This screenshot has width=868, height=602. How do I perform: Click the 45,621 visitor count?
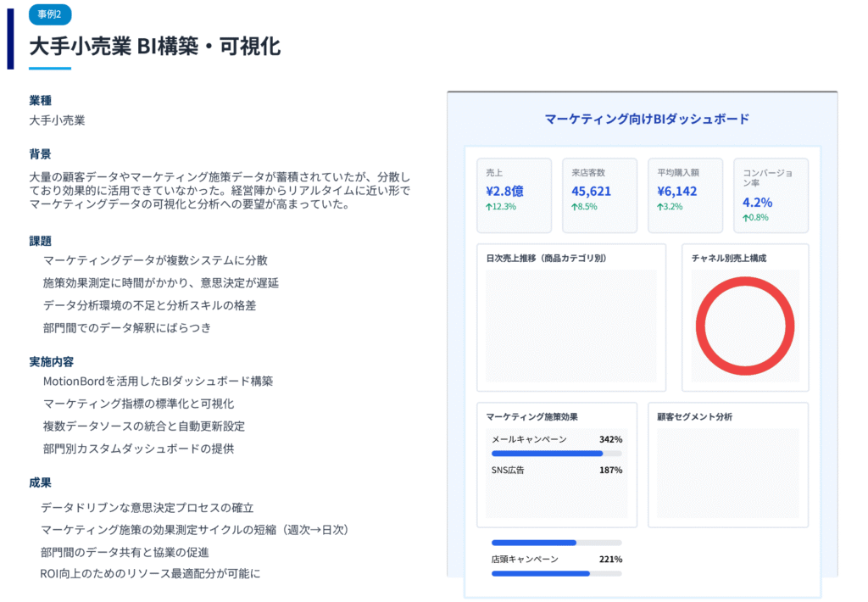point(591,191)
